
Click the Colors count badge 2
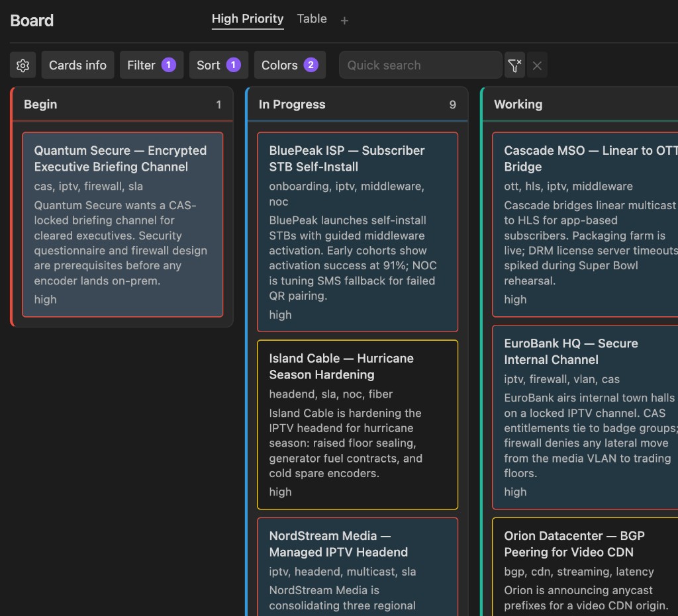pos(311,66)
